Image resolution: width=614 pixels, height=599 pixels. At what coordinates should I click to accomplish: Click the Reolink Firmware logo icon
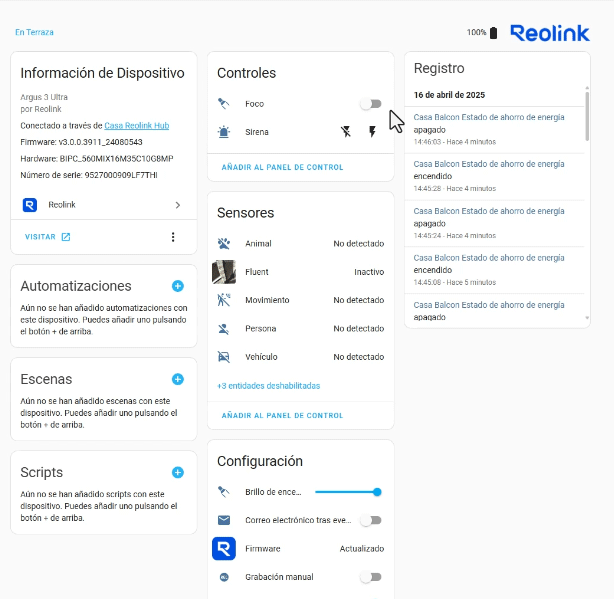[x=224, y=548]
